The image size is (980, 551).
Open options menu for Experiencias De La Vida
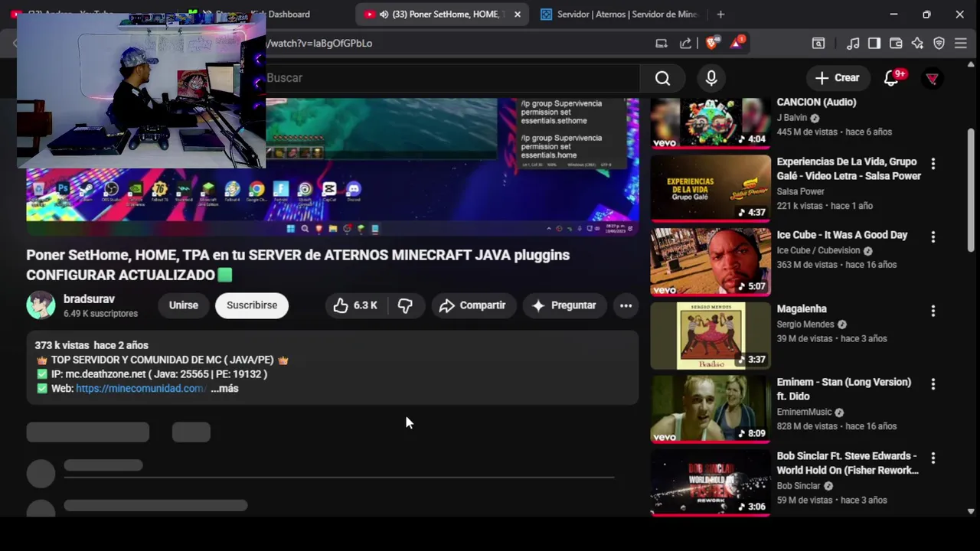click(x=933, y=163)
